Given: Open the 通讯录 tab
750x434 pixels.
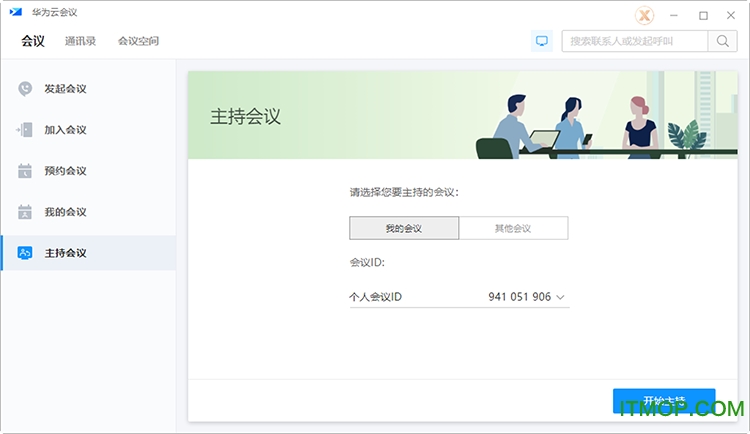Looking at the screenshot, I should click(x=80, y=41).
